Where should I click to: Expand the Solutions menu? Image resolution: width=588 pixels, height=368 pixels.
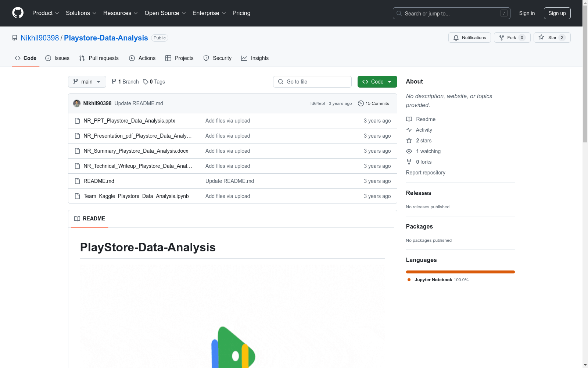[x=81, y=13]
